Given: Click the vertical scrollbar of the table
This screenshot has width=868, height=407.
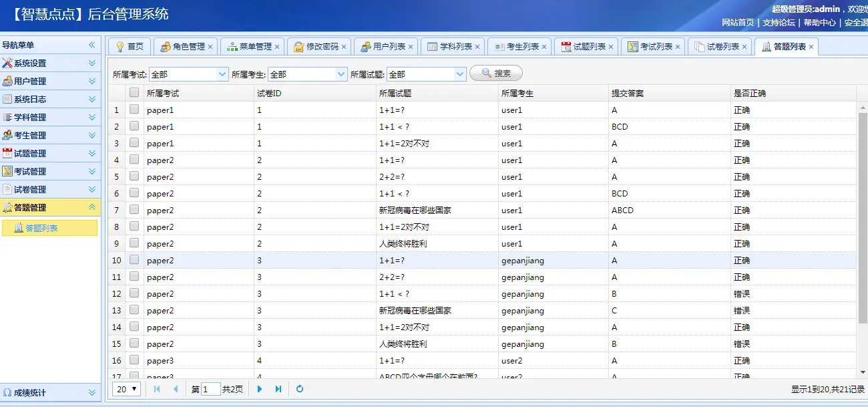Looking at the screenshot, I should (862, 219).
